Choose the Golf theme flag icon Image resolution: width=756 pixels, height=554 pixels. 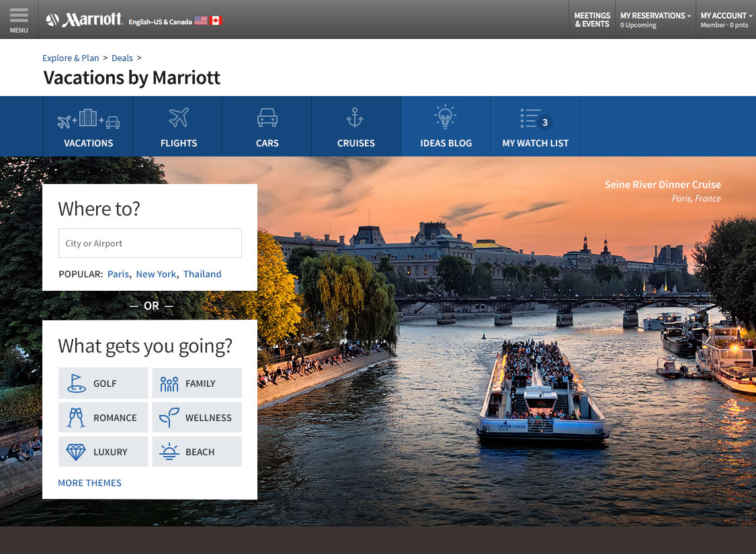pos(76,383)
